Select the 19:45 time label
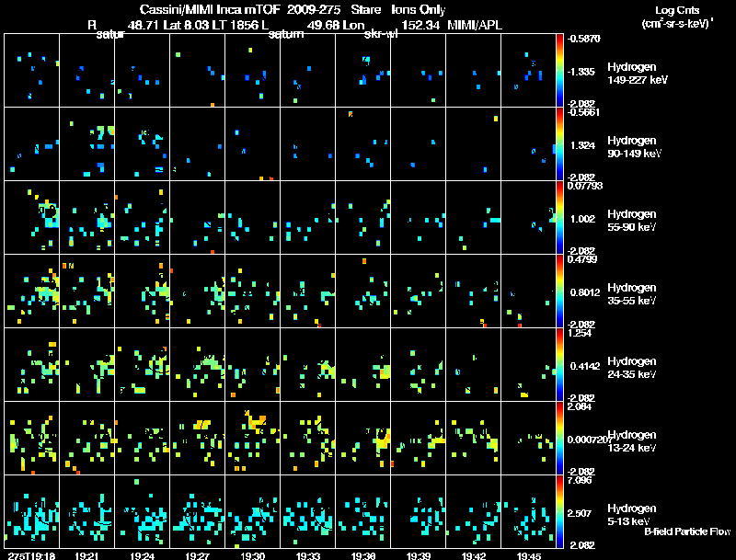 coord(528,555)
